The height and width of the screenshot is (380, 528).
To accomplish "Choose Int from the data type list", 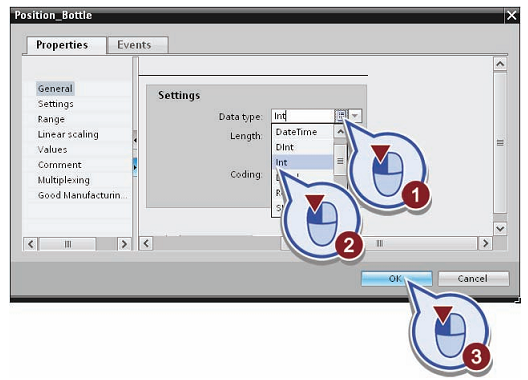I will (x=302, y=162).
